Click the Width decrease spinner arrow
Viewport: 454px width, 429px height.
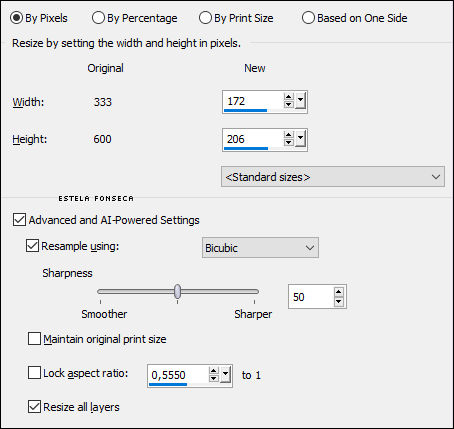coord(289,104)
